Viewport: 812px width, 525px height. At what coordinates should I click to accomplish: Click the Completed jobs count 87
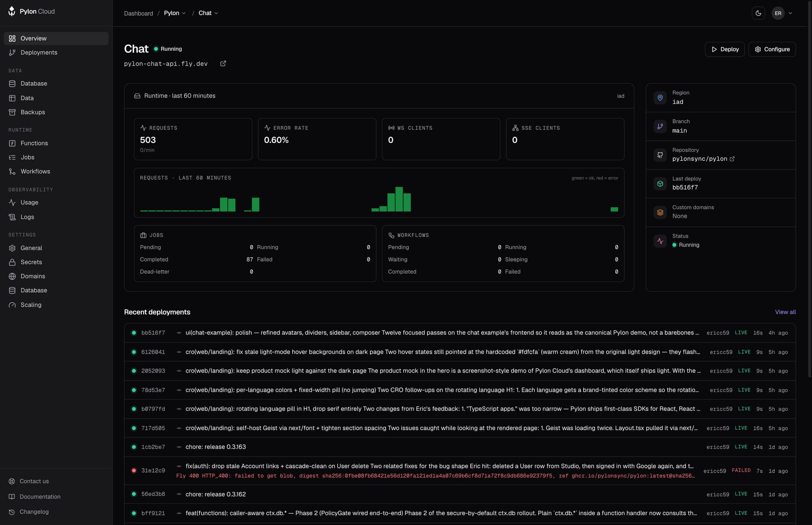pyautogui.click(x=249, y=260)
